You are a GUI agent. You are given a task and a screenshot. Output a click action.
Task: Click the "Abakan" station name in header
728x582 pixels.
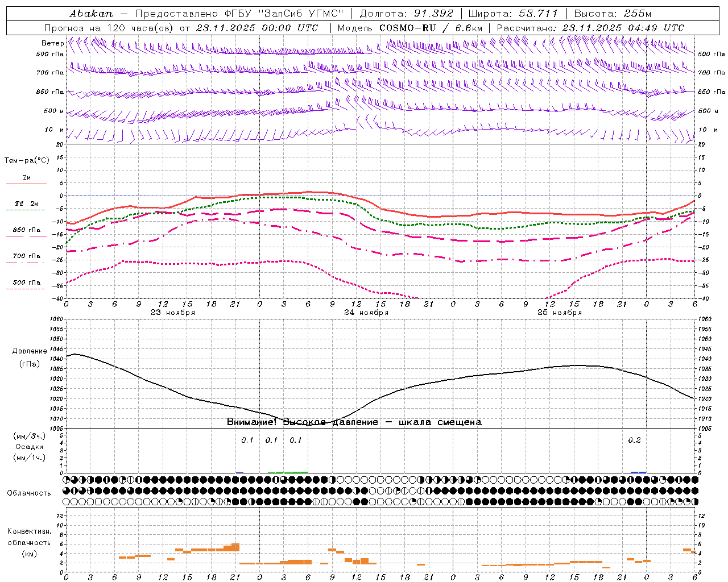(x=91, y=13)
